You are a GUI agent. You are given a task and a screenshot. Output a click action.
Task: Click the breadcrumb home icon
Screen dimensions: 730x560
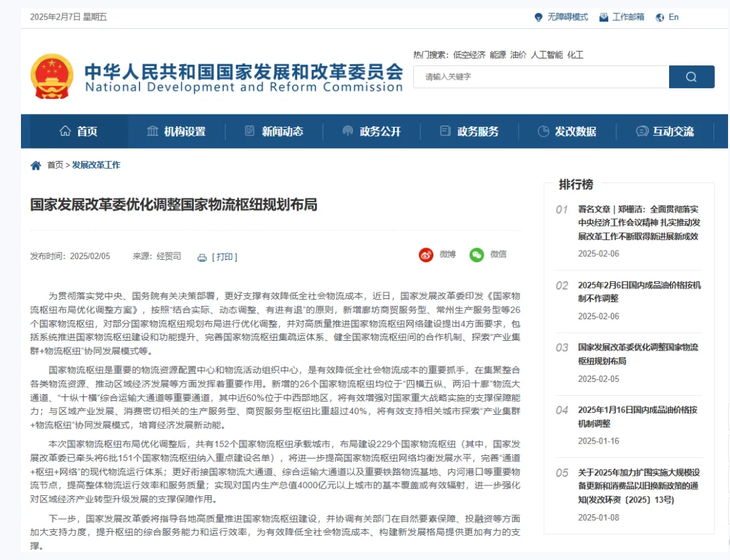[x=36, y=166]
